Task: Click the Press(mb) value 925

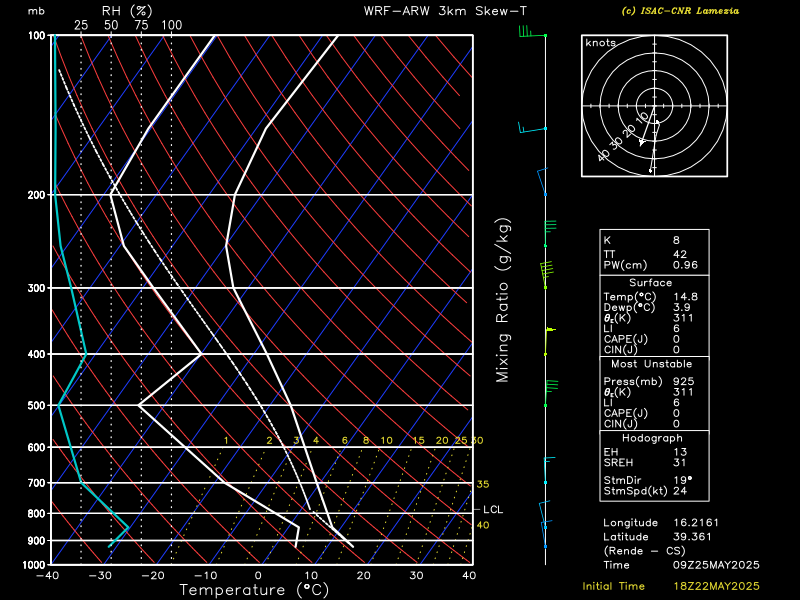Action: point(683,381)
